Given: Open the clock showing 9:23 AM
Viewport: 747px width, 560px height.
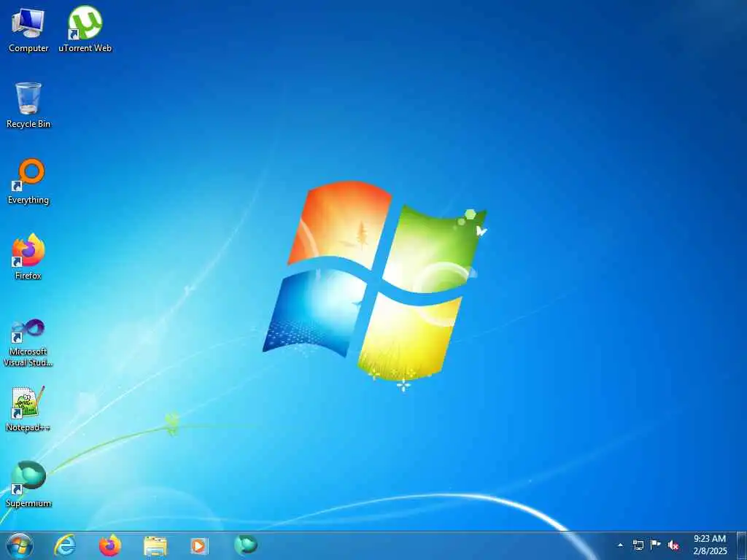Looking at the screenshot, I should pyautogui.click(x=710, y=545).
